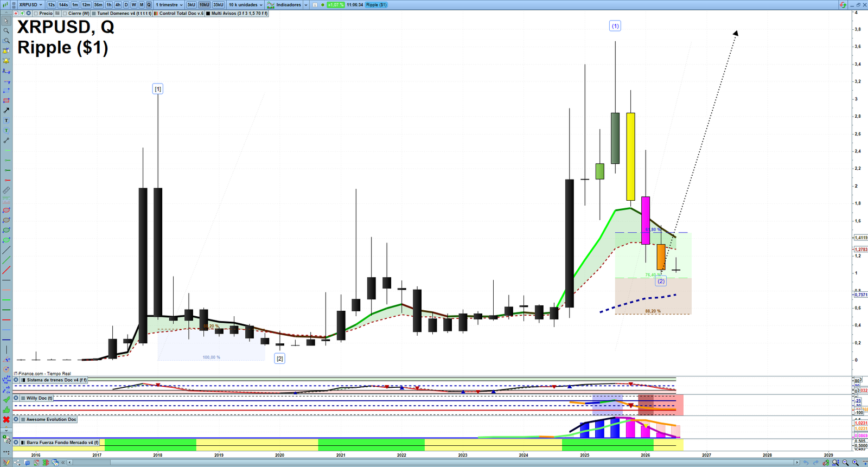Image resolution: width=868 pixels, height=467 pixels.
Task: Select the 12s timeframe
Action: (x=51, y=5)
